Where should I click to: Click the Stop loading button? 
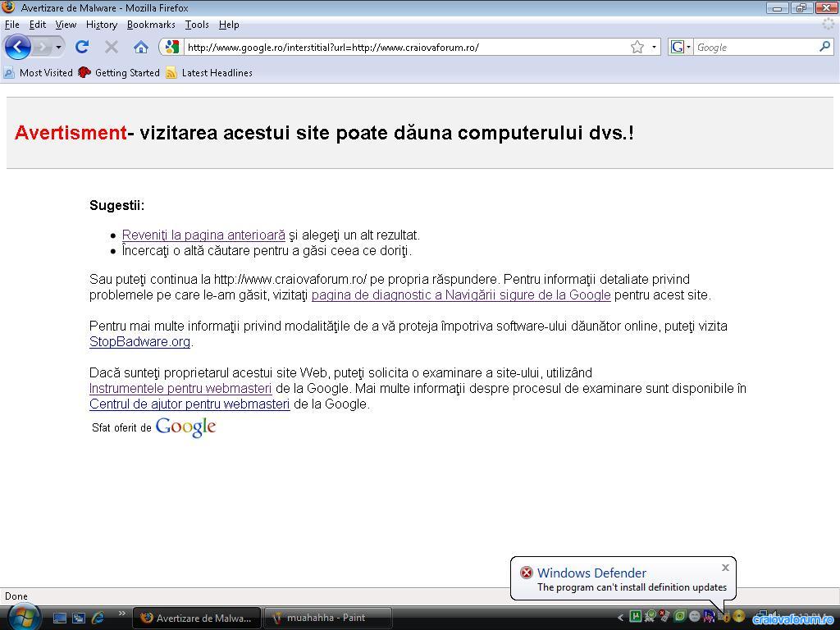pyautogui.click(x=112, y=47)
